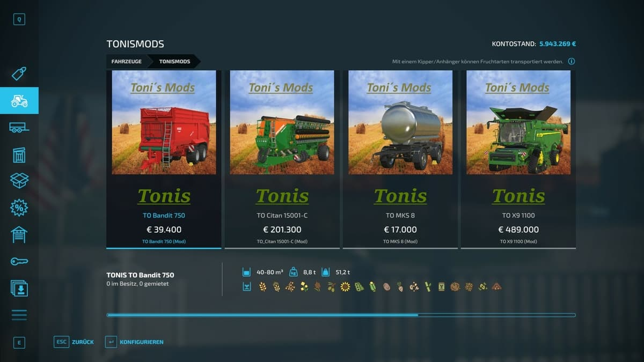
Task: Open the hamburger menu lines icon
Action: click(x=19, y=315)
